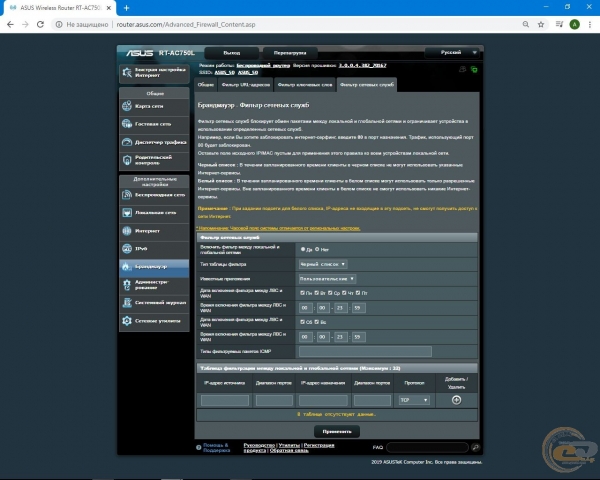Toggle the Вс (Sunday) checkbox
600x480 pixels.
click(x=316, y=322)
